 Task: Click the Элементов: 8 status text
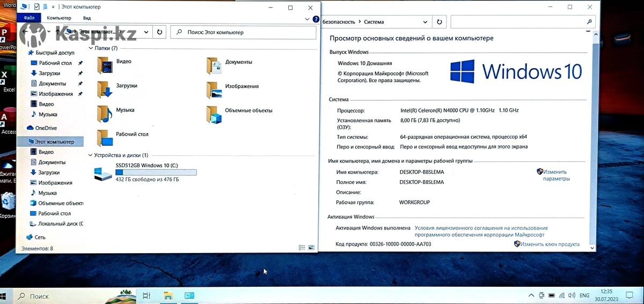point(37,249)
